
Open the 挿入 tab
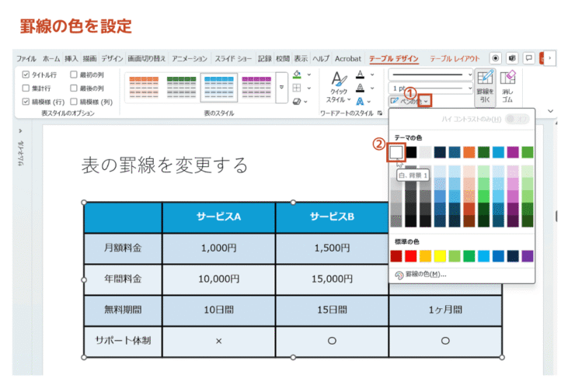coord(71,58)
